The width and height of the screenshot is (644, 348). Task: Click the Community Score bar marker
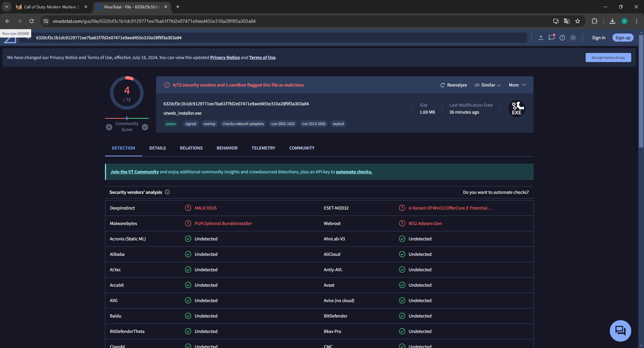127,118
